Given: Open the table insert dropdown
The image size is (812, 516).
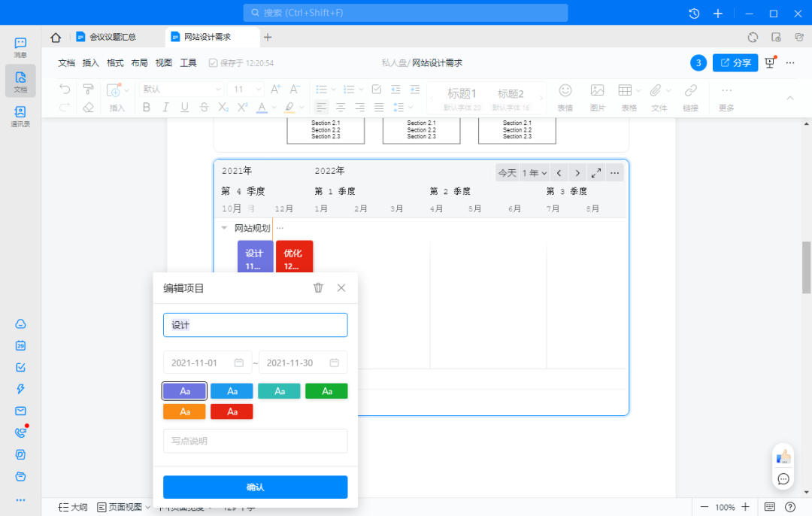Looking at the screenshot, I should coord(638,91).
